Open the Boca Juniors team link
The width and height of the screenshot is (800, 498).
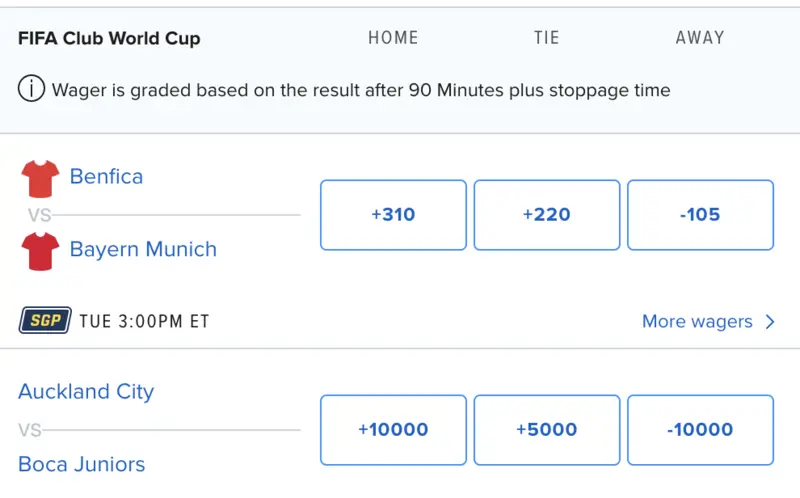[x=81, y=464]
